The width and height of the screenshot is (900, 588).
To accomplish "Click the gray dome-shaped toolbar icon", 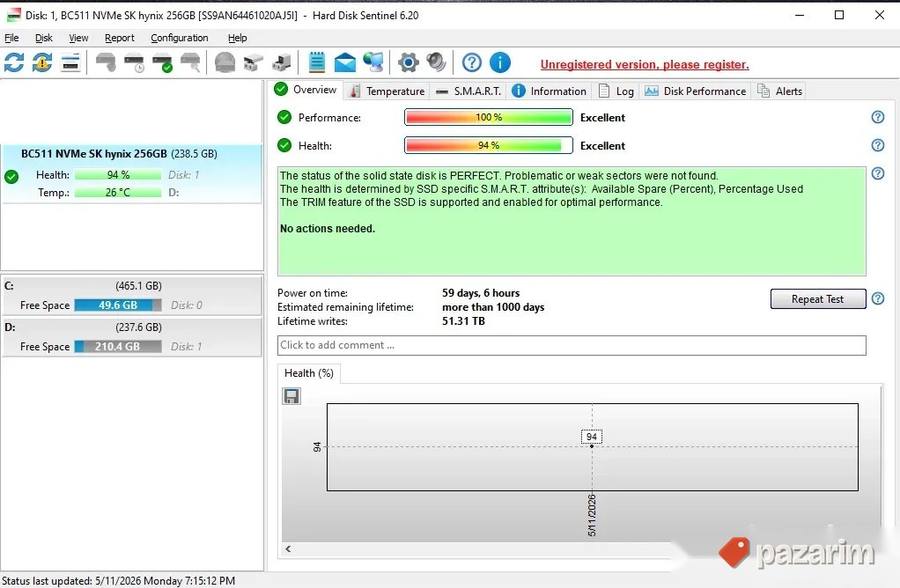I will [225, 62].
